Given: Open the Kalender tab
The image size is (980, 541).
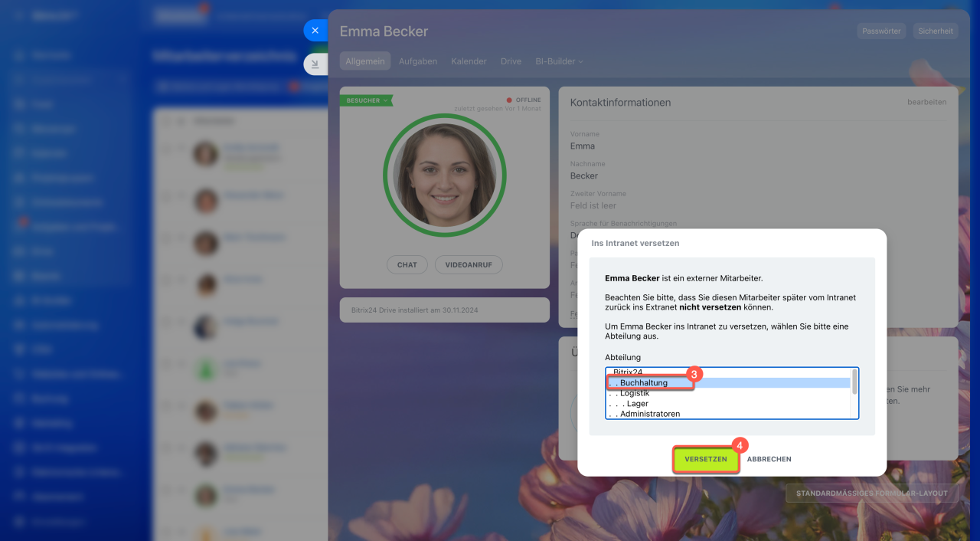Looking at the screenshot, I should (469, 61).
